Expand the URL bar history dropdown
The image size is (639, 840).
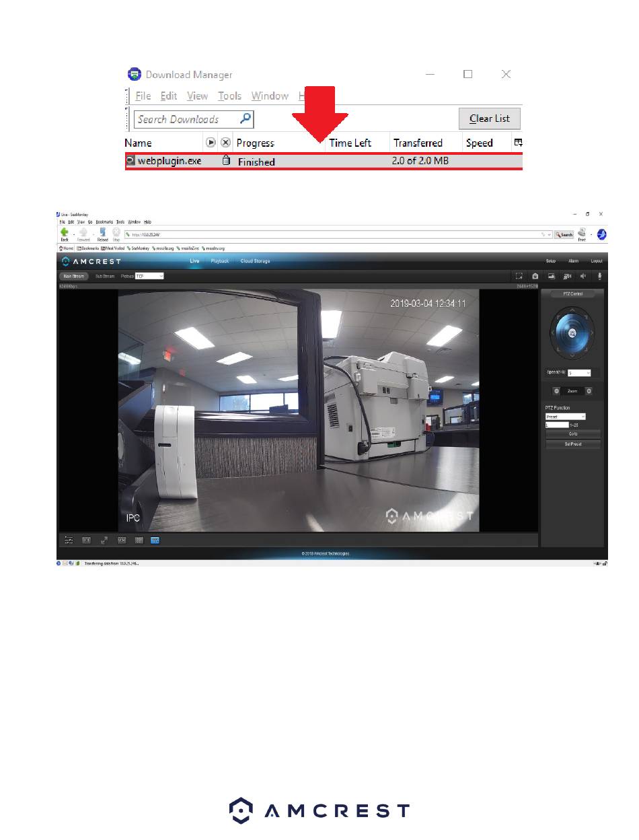[550, 234]
